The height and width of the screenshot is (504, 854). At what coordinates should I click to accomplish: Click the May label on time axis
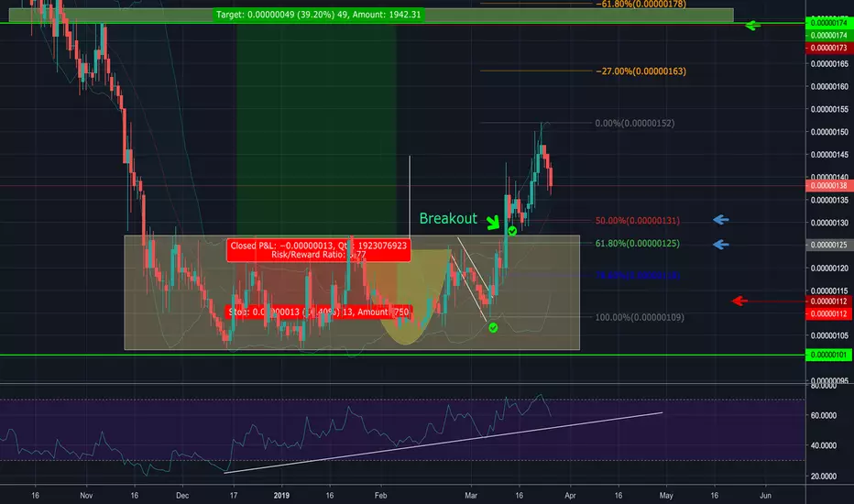pyautogui.click(x=666, y=495)
